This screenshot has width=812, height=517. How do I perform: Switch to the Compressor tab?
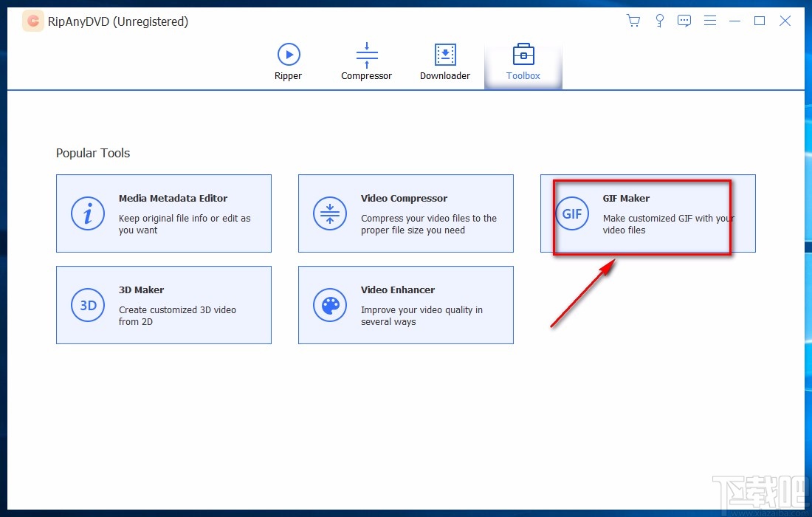click(367, 62)
